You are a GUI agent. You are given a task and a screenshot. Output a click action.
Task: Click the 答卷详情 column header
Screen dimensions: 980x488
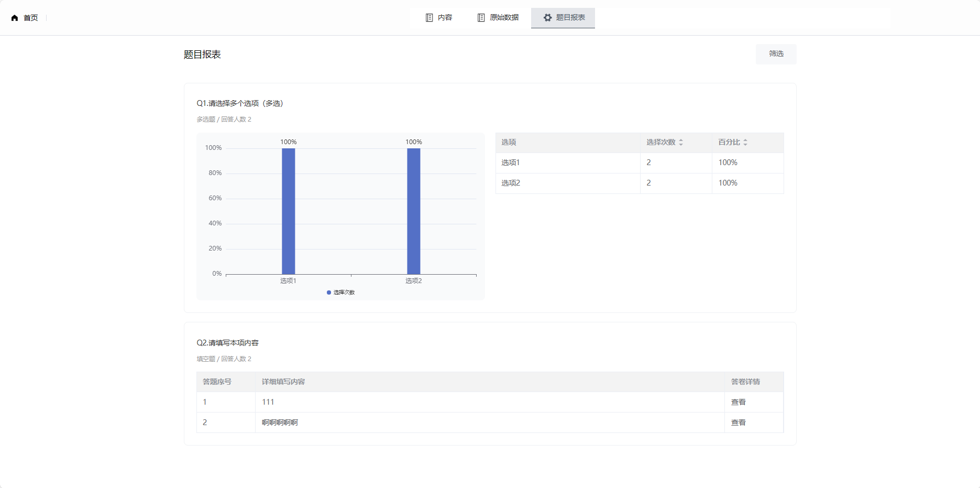click(754, 382)
